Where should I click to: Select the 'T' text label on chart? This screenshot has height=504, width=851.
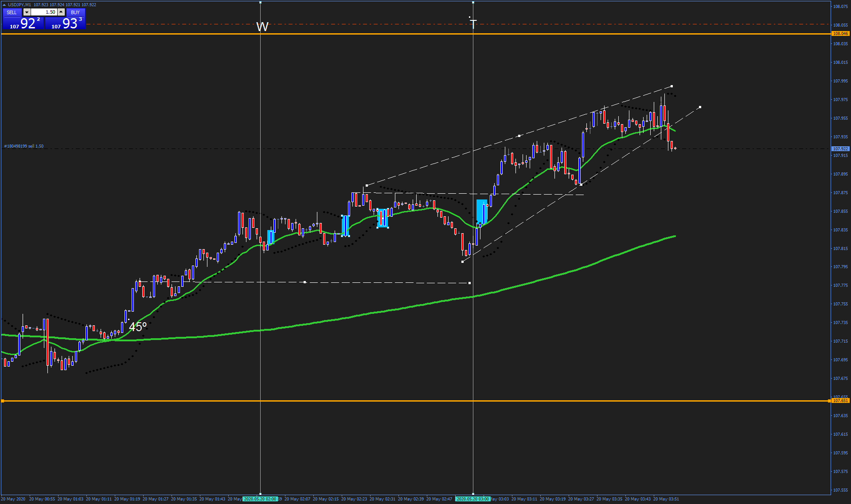473,24
